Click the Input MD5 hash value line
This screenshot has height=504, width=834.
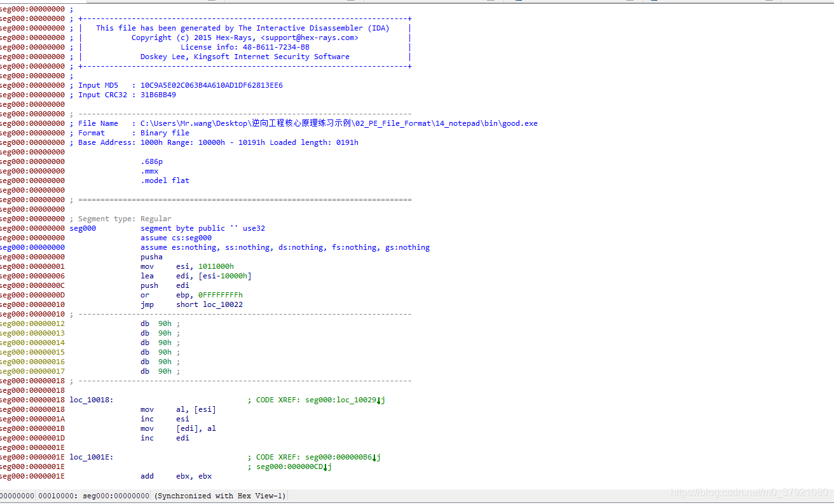tap(181, 85)
